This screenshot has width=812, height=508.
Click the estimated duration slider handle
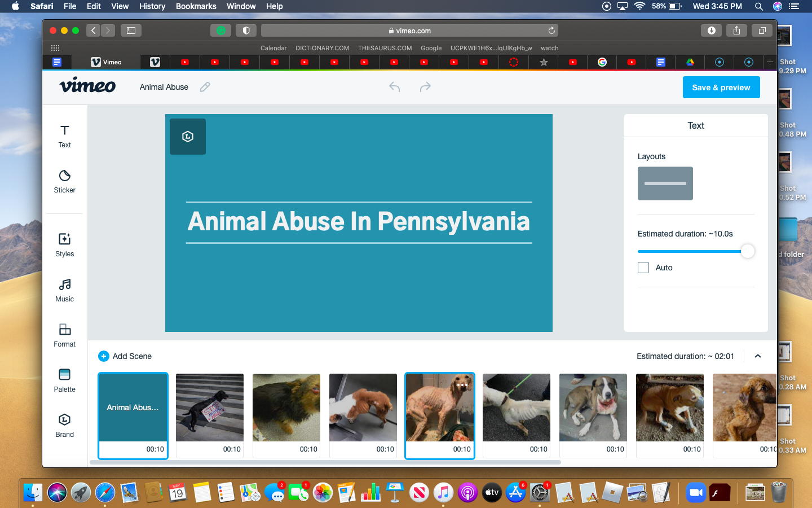[747, 251]
